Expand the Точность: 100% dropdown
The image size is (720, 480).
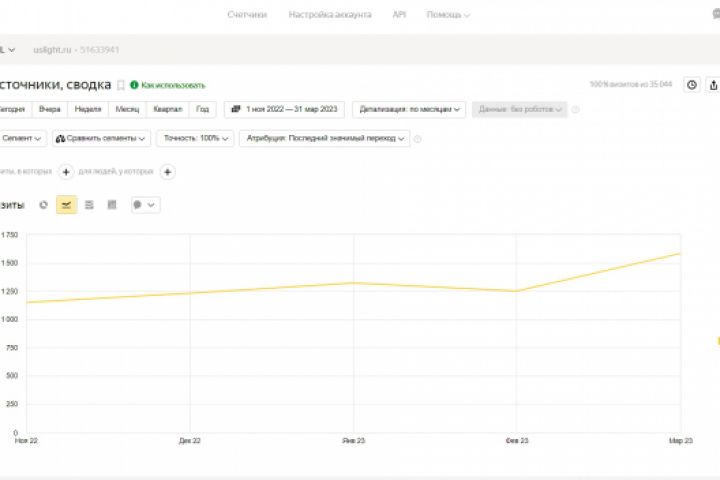[195, 138]
